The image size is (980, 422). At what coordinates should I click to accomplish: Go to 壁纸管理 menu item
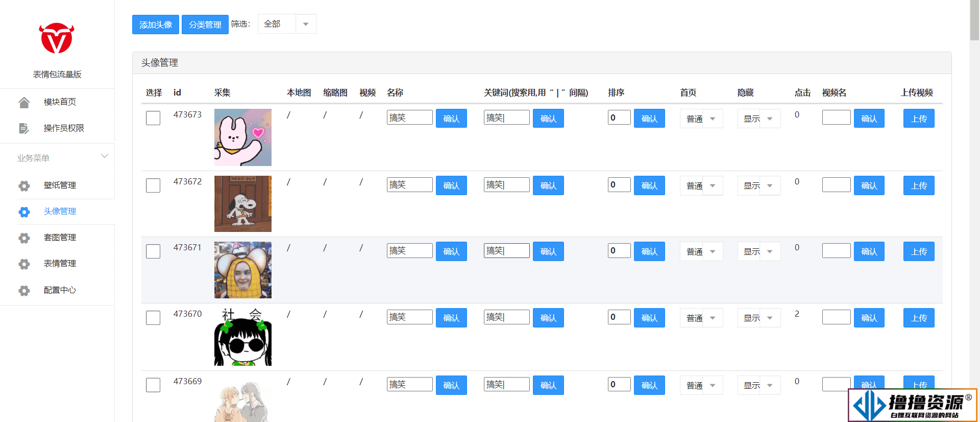click(60, 185)
